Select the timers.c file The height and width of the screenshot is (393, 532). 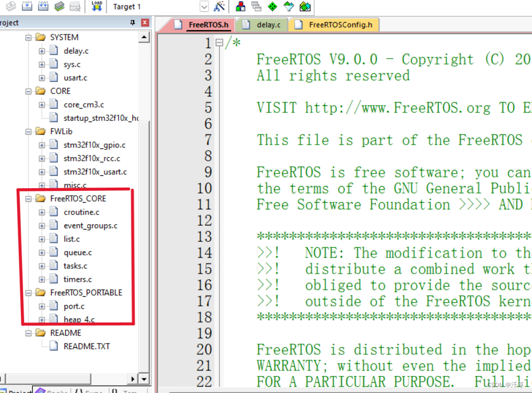click(x=77, y=280)
